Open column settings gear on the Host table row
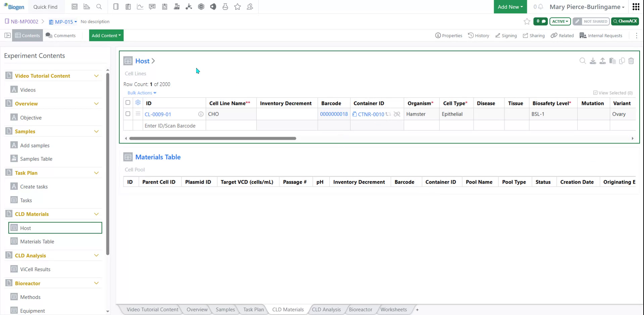 click(x=138, y=103)
